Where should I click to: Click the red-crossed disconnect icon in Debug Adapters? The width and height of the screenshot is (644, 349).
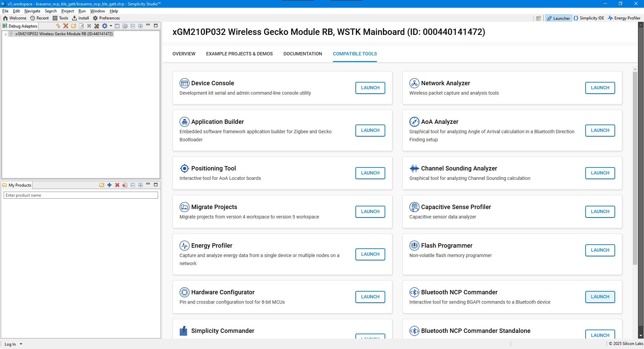click(x=66, y=26)
